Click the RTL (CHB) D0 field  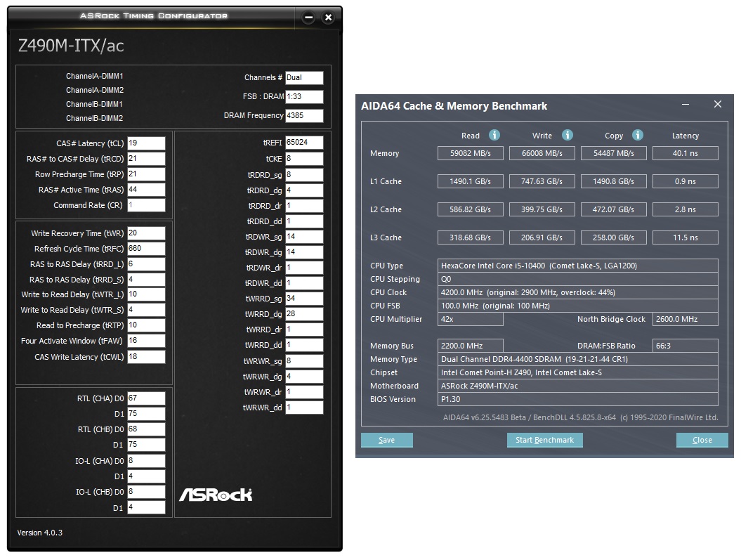pyautogui.click(x=147, y=429)
